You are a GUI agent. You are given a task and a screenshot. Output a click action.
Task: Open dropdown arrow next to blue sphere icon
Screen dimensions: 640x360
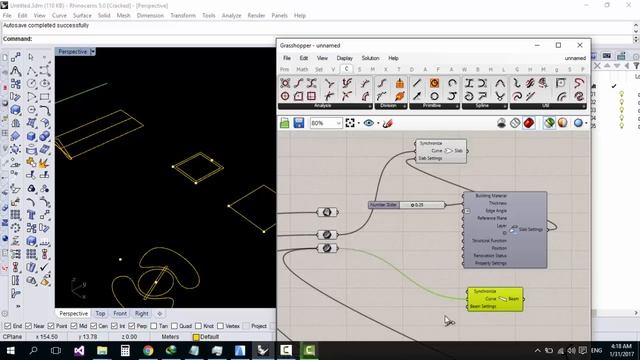[587, 123]
